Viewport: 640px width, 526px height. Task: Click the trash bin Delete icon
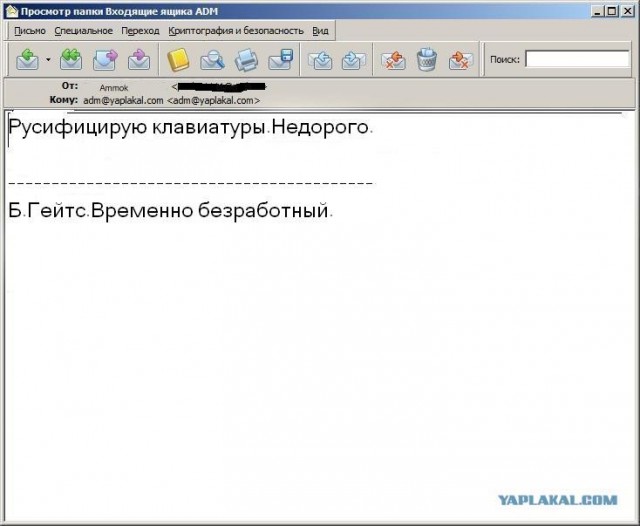point(427,60)
